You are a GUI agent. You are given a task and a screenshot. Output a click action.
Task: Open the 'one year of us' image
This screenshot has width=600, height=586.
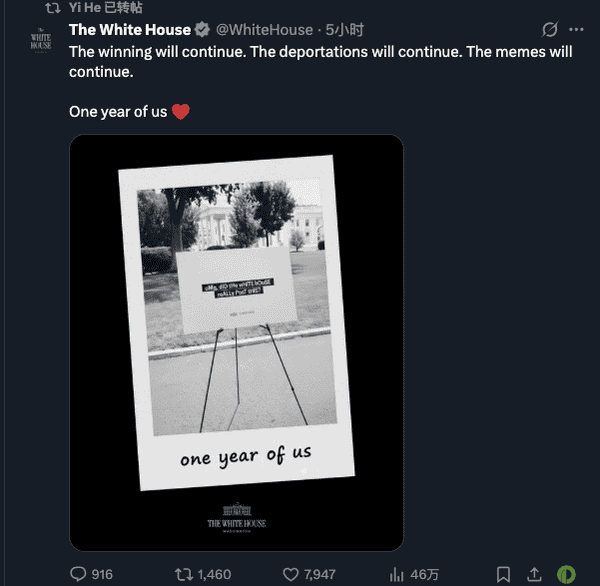236,342
